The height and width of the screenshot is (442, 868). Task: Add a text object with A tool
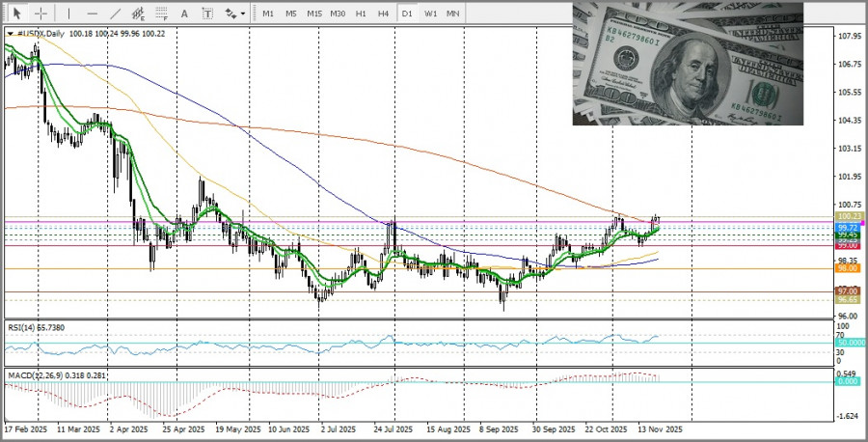pos(184,14)
